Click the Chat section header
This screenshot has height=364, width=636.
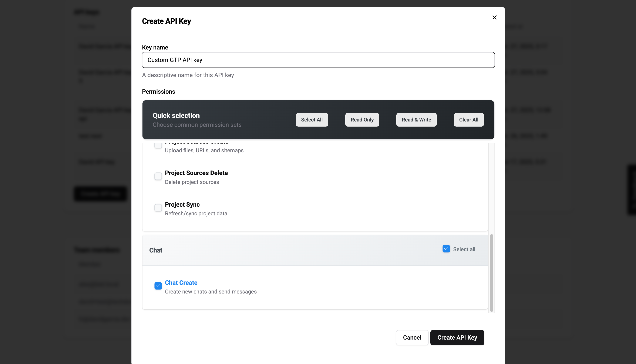156,250
